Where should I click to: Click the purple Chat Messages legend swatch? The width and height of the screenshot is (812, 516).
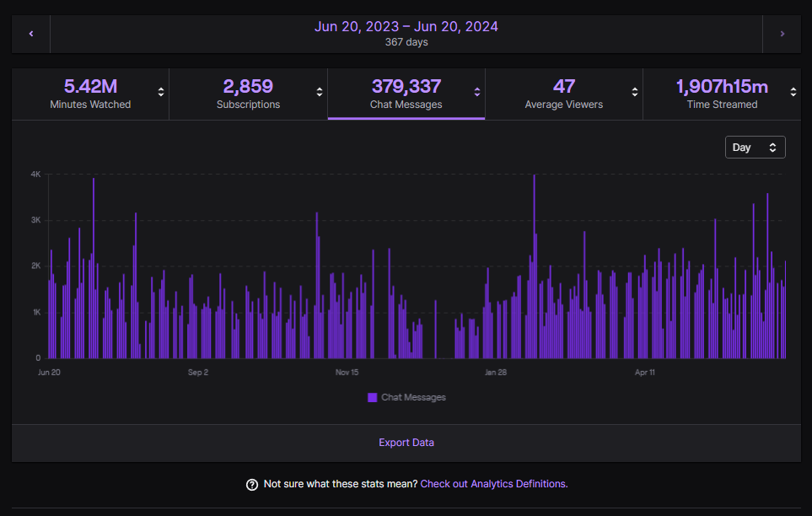click(x=372, y=397)
